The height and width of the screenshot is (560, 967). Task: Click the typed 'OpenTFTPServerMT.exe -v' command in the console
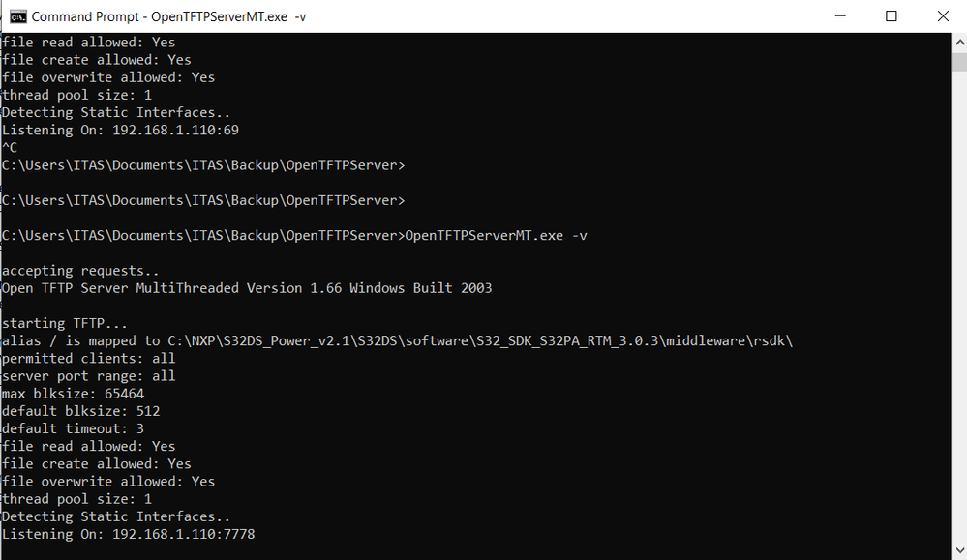tap(496, 235)
